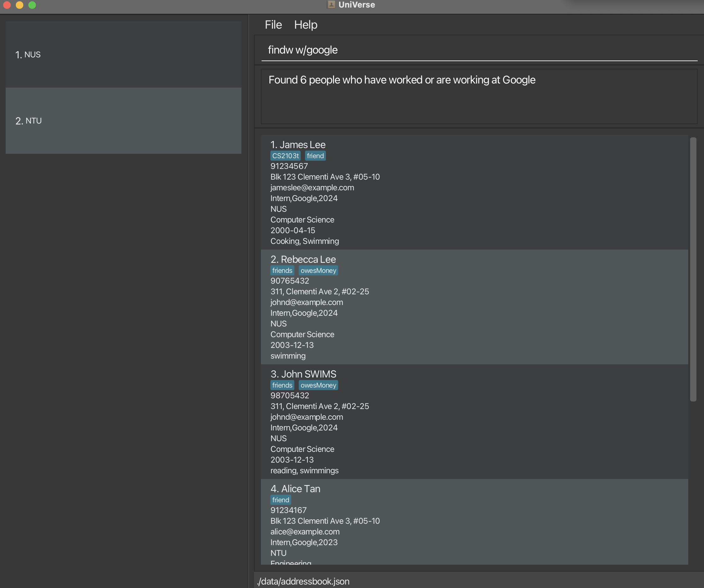Click the result message display box

[x=479, y=96]
